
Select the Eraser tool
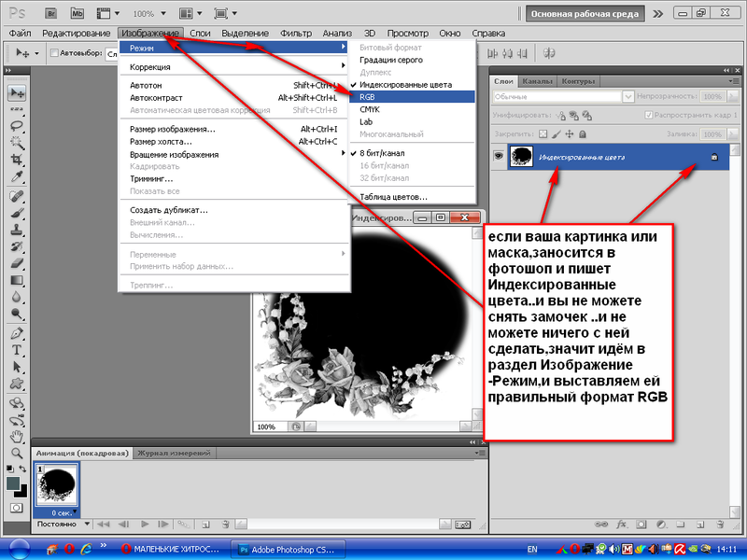pos(17,263)
